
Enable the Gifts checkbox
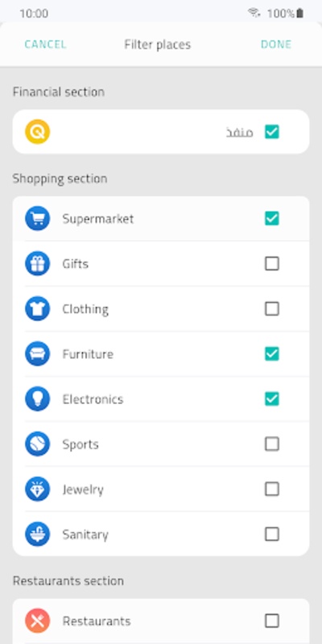click(x=272, y=264)
